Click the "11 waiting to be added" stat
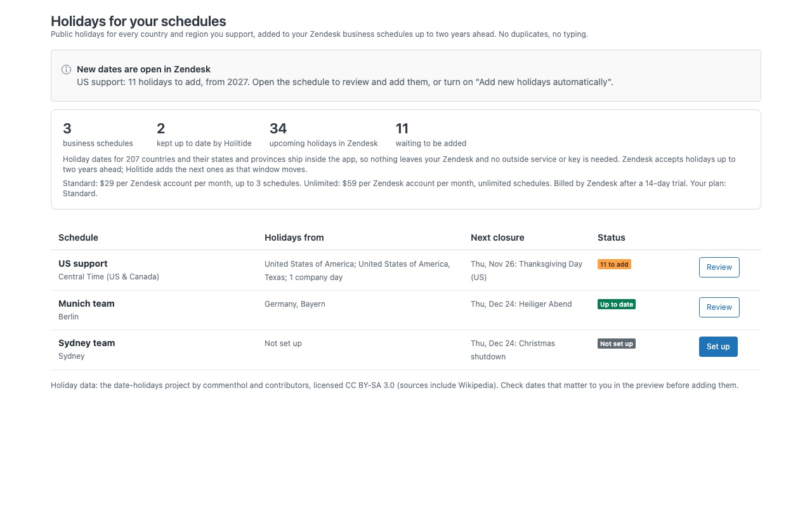Viewport: 812px width, 508px height. [431, 135]
